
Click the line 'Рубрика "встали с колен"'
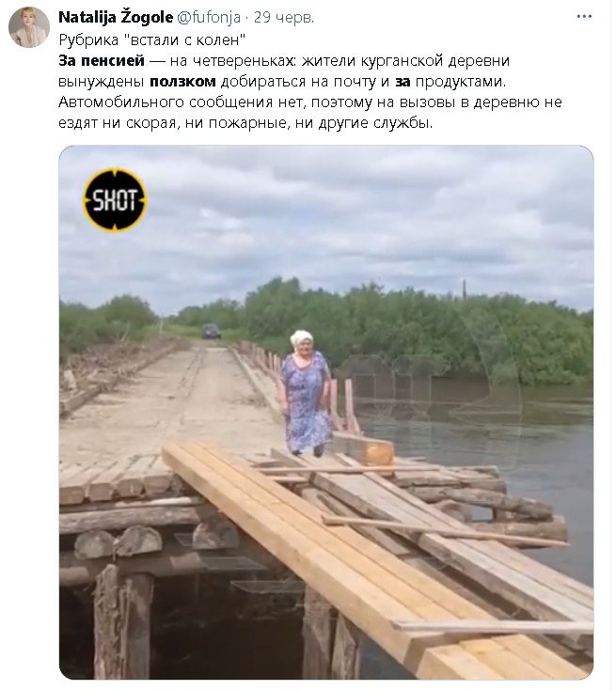[x=151, y=39]
